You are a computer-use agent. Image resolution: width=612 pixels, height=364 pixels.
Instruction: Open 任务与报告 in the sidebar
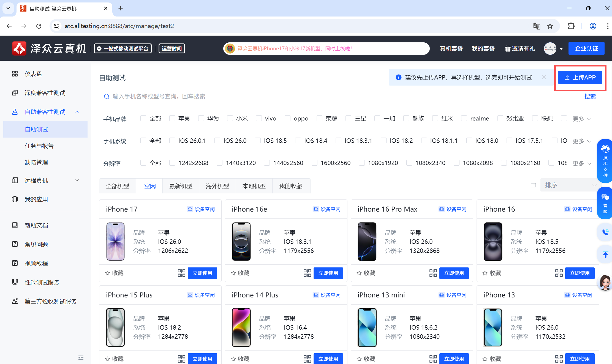coord(39,146)
